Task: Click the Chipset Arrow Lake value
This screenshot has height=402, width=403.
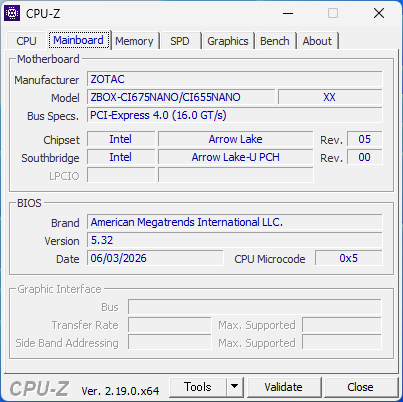Action: coord(236,139)
